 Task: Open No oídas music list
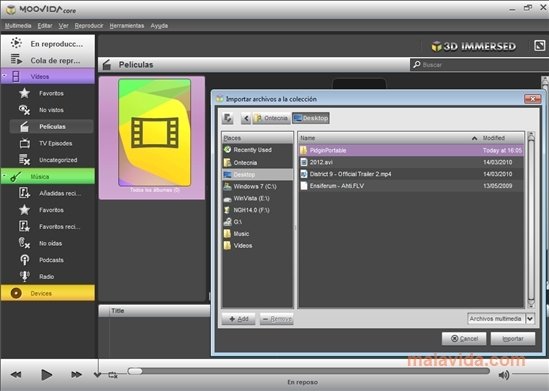(x=51, y=243)
